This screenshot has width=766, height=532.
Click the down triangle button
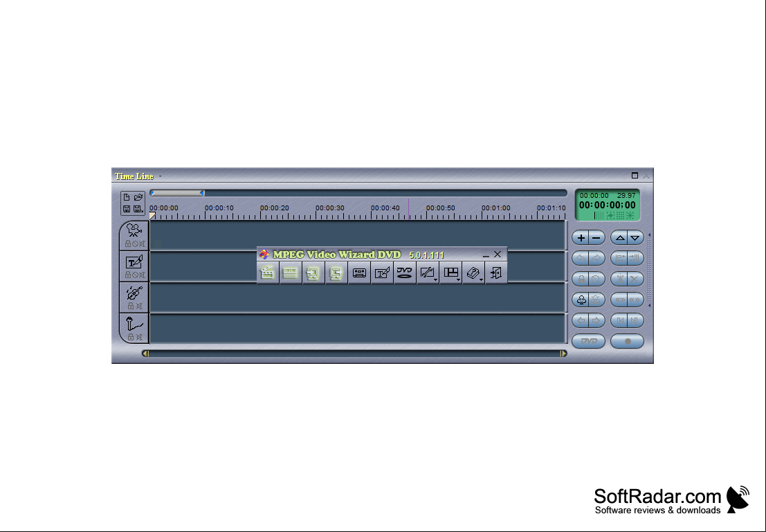click(635, 238)
